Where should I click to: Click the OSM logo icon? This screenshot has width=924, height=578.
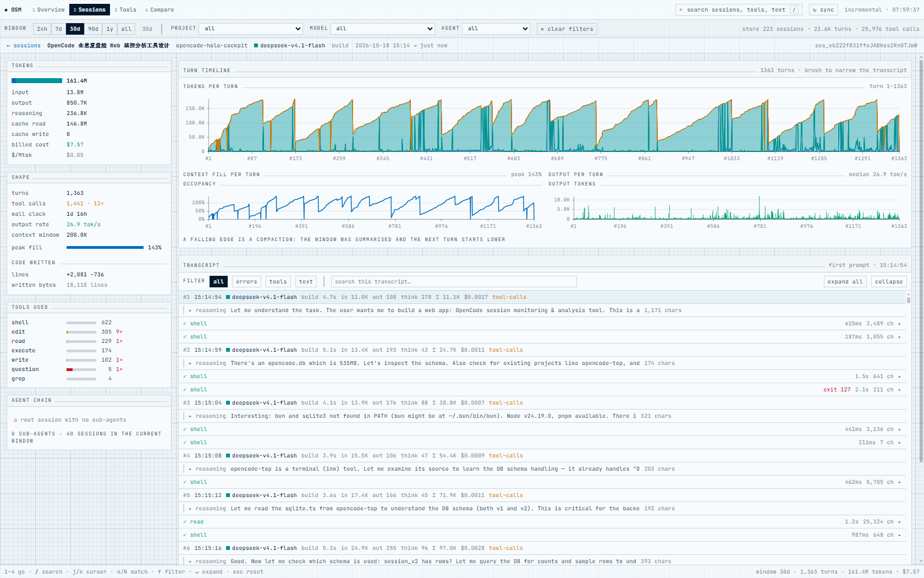point(6,10)
